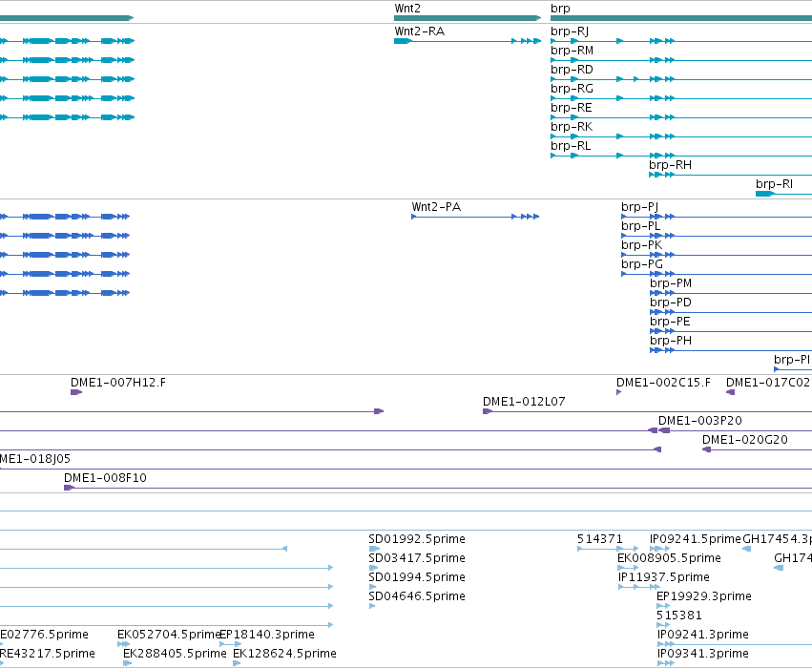Select the brp-PD protein label
This screenshot has height=668, width=812.
671,303
